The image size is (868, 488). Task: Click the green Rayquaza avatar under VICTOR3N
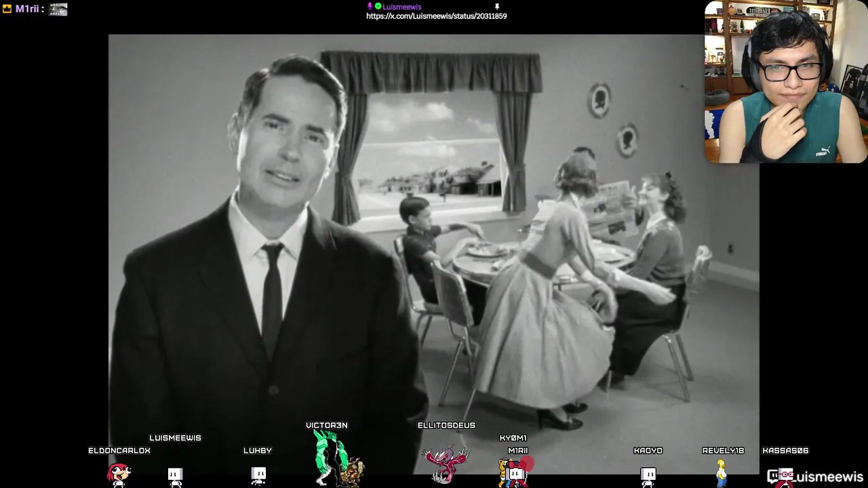pyautogui.click(x=330, y=457)
